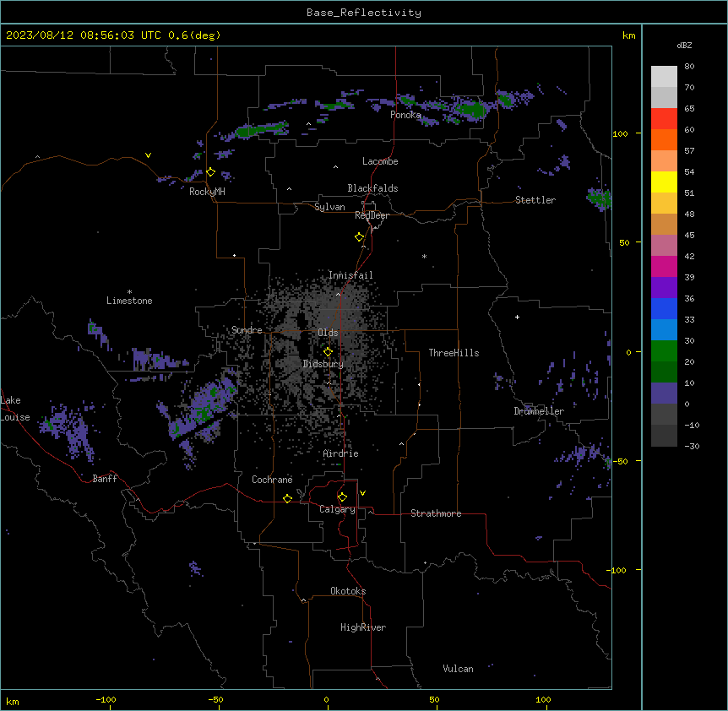Click the 45 value in dBZ legend

[x=689, y=236]
